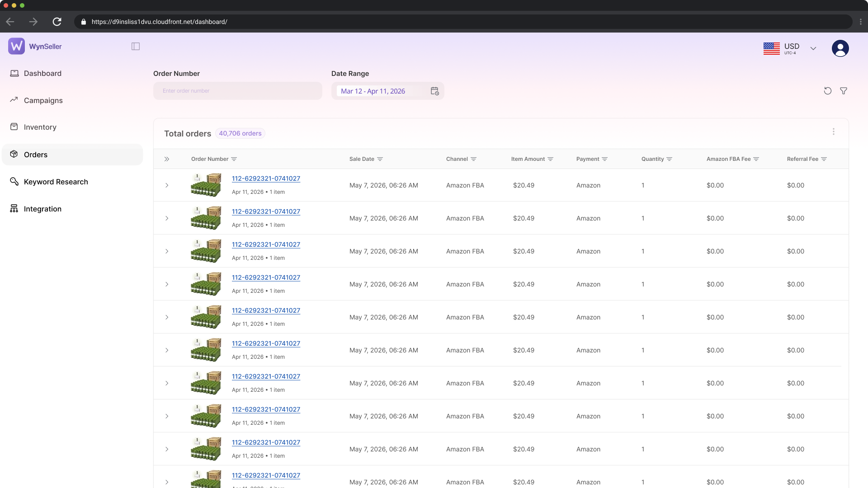Open the first 112-6292321-0741027 order link
Screen dimensions: 868x488
[x=266, y=178]
